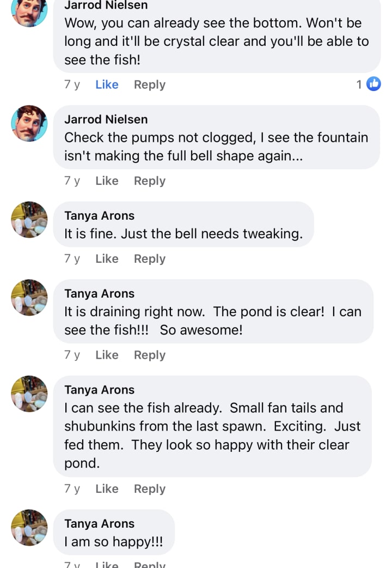Open Tanya Arons' profile from 'I am so happy' name
The width and height of the screenshot is (392, 568).
99,524
